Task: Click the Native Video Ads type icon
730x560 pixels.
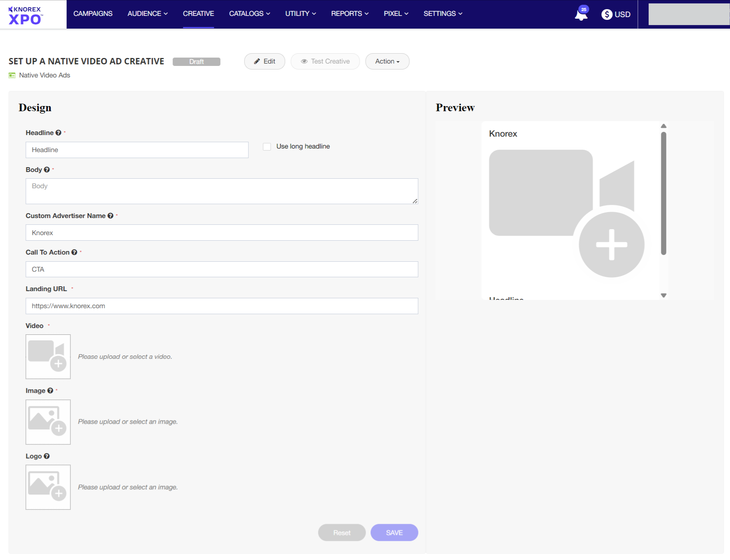Action: (12, 75)
